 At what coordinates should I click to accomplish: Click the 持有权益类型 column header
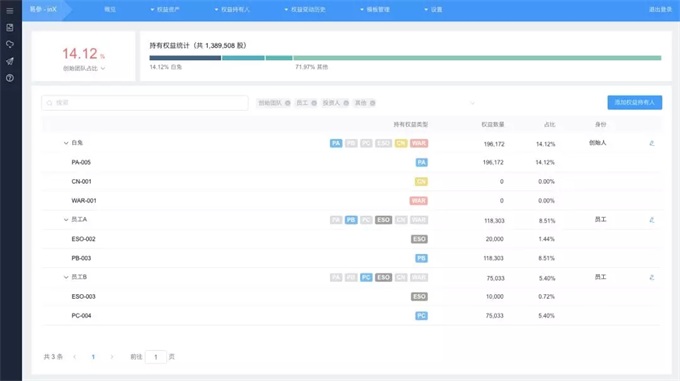click(410, 125)
